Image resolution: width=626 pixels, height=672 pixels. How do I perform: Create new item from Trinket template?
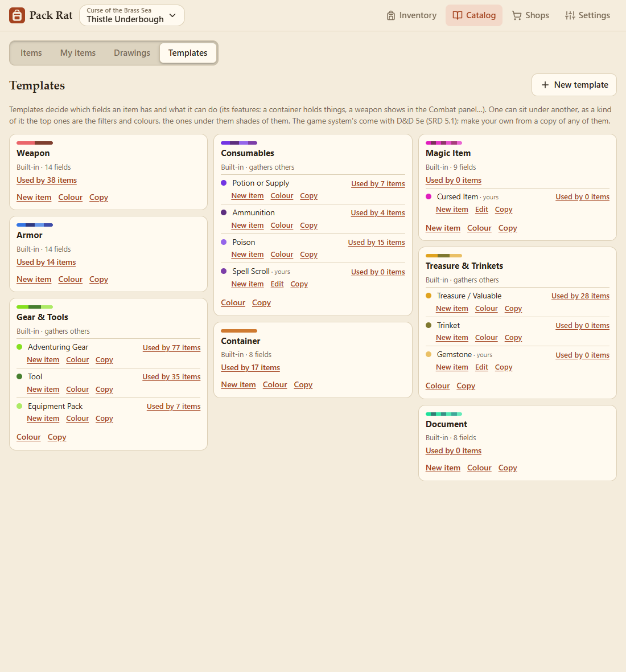click(452, 338)
